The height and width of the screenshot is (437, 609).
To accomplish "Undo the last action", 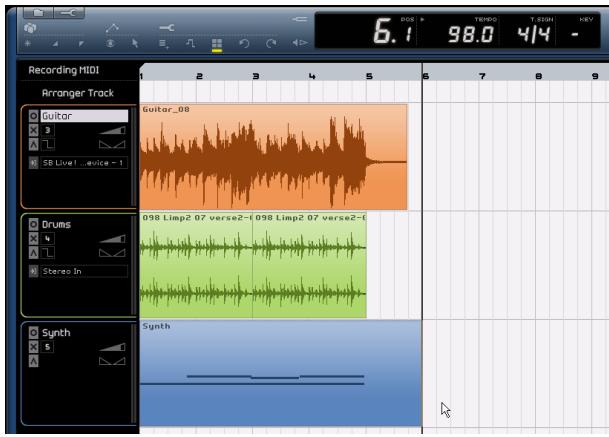I will (244, 43).
